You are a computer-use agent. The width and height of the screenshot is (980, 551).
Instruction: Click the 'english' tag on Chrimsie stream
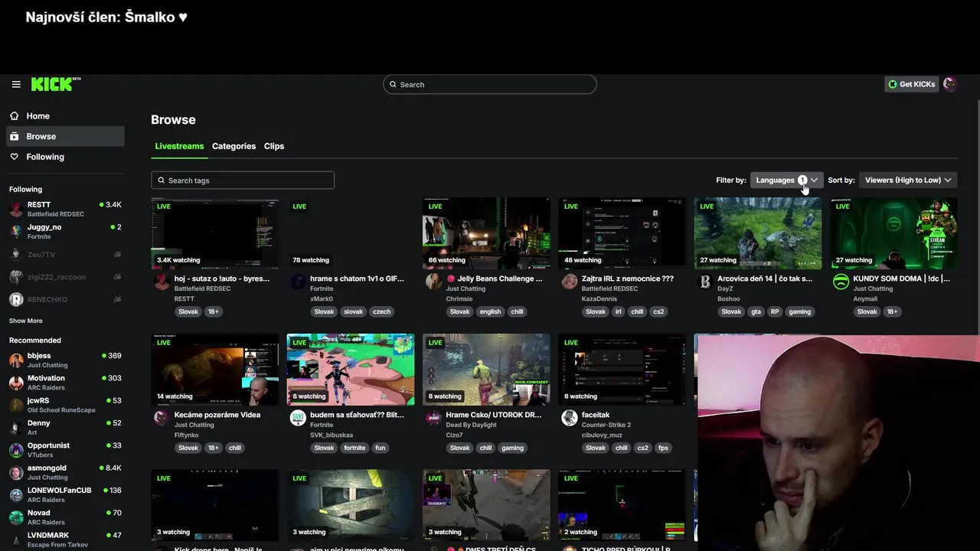tap(490, 311)
